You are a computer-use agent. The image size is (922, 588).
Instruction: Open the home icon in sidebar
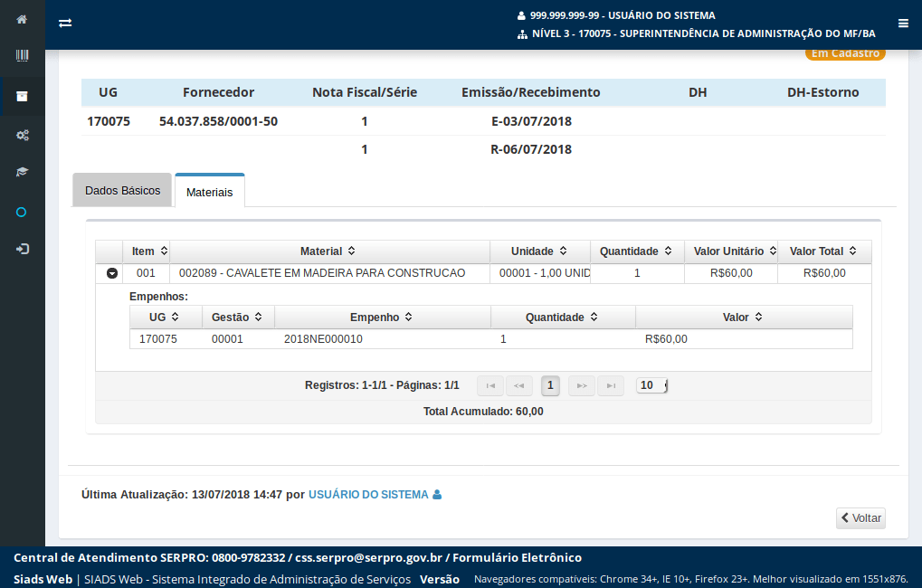(22, 19)
